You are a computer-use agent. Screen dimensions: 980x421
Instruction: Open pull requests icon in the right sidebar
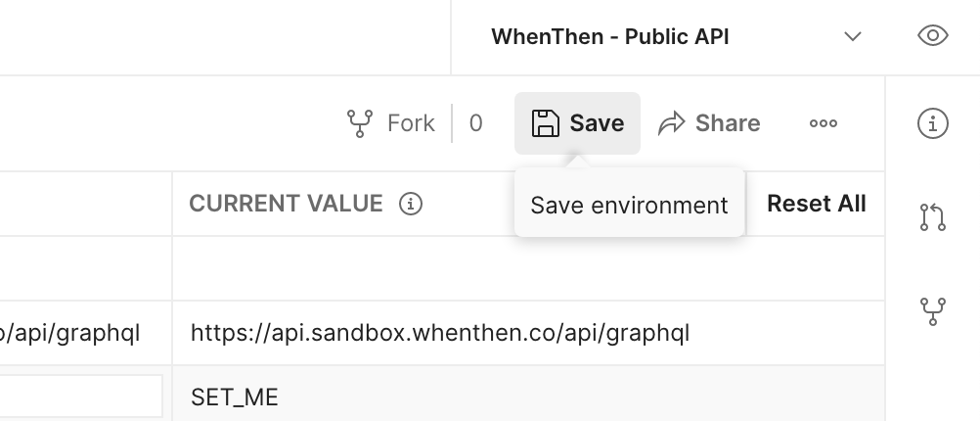click(x=933, y=216)
